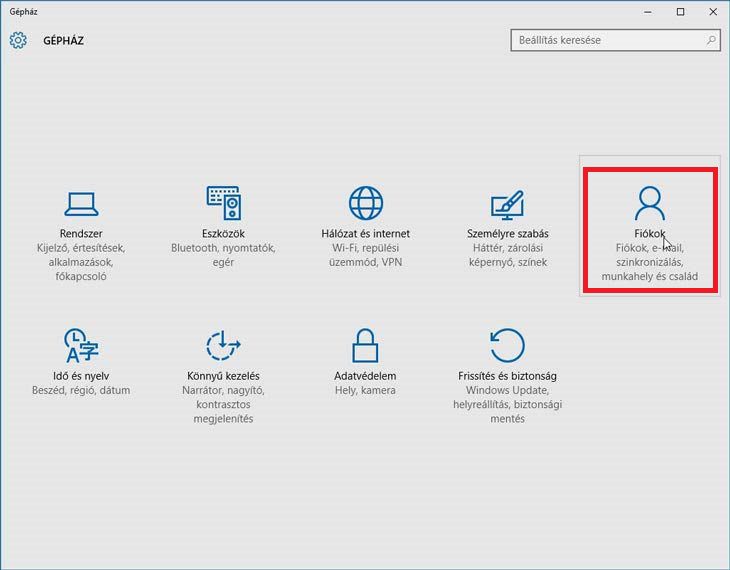Viewport: 730px width, 570px height.
Task: Open the Idő és nyelv clock icon
Action: point(81,346)
